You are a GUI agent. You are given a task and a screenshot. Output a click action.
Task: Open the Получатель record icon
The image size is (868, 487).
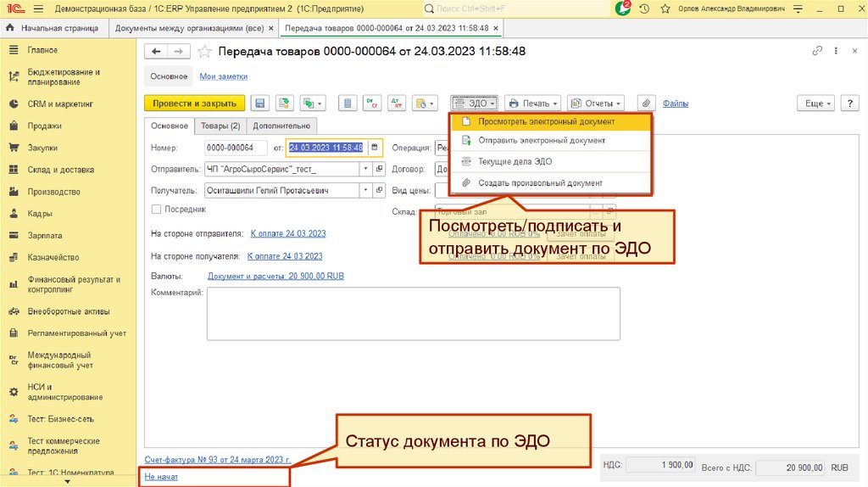click(379, 190)
